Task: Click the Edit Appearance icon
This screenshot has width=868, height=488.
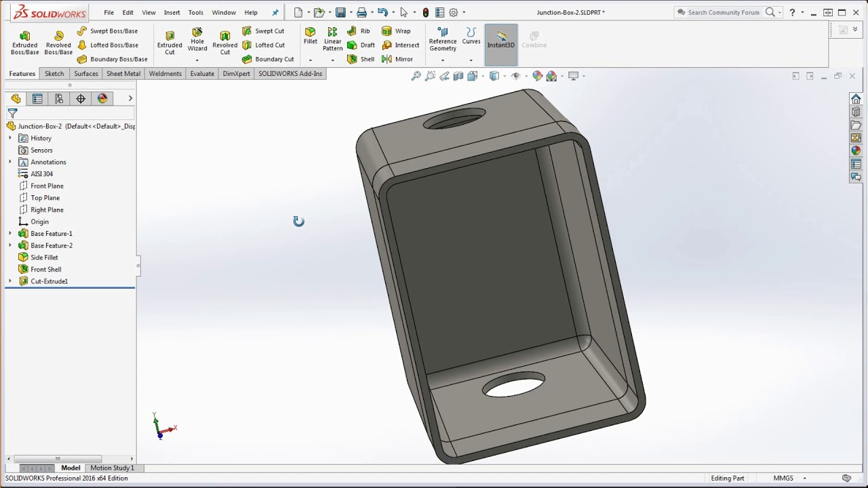Action: click(537, 76)
